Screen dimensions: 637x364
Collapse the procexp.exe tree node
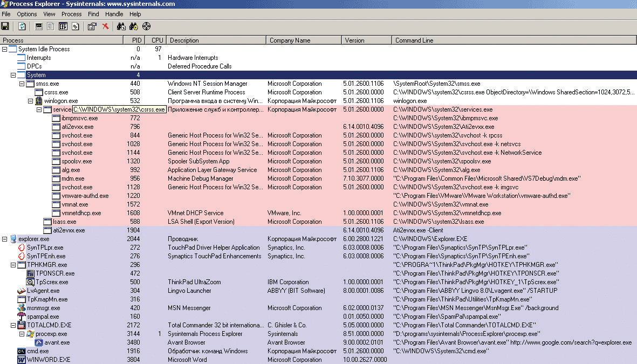click(x=22, y=334)
